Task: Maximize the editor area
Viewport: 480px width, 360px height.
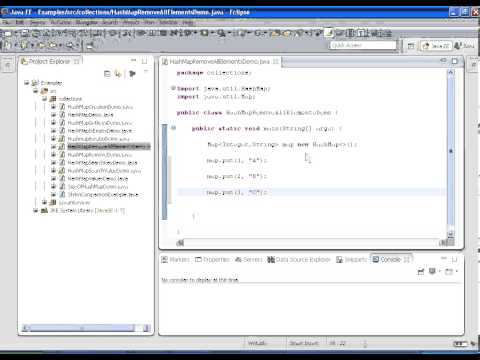Action: (x=455, y=61)
